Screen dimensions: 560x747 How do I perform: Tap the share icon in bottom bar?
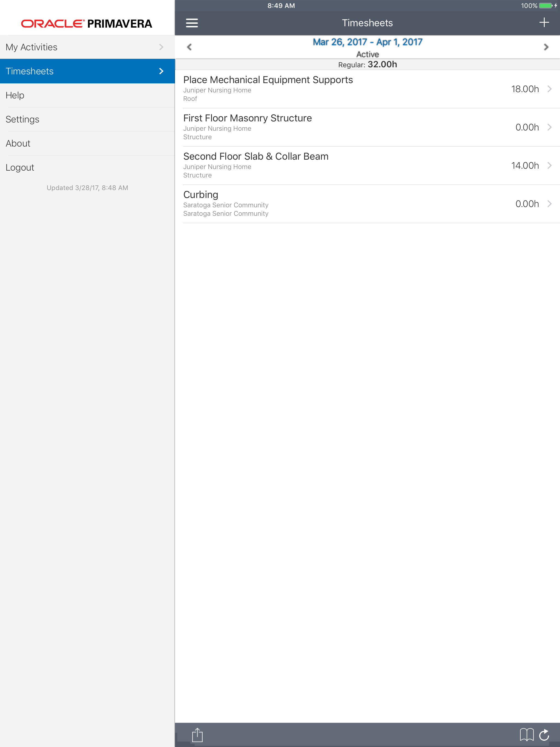pyautogui.click(x=197, y=734)
